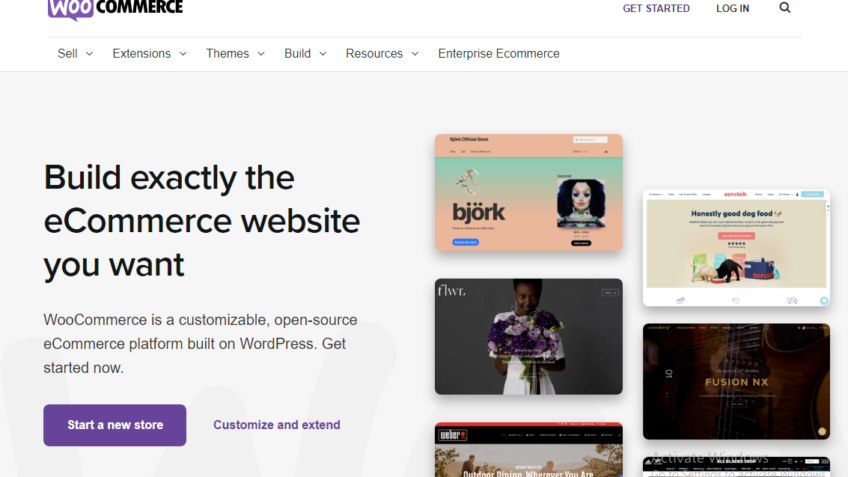
Task: Click the GET STARTED link
Action: [x=656, y=9]
